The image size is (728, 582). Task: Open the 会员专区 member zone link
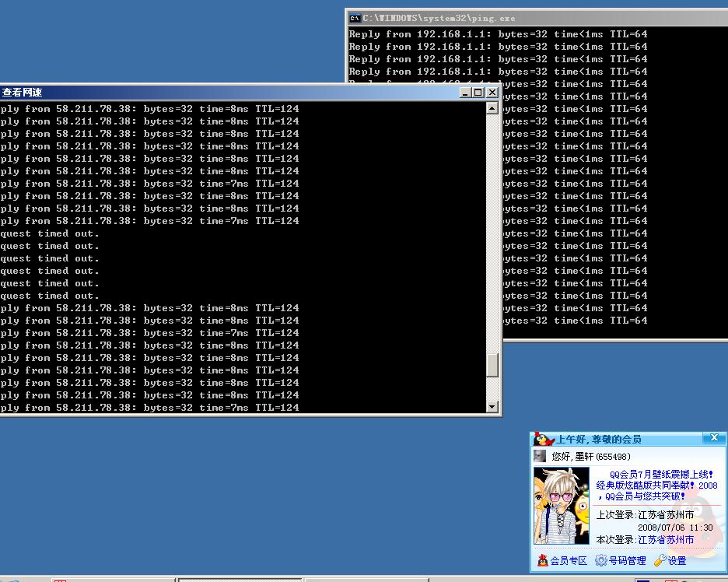coord(562,561)
